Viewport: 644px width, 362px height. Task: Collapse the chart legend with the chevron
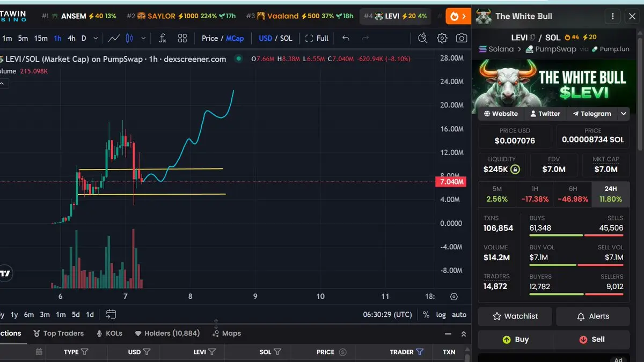tap(3, 83)
